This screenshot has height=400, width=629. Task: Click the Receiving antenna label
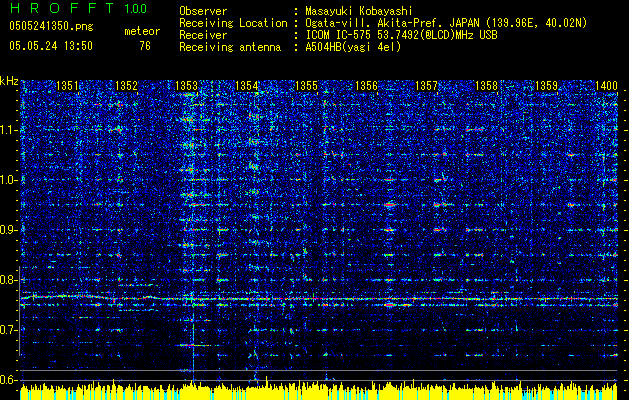pos(230,47)
